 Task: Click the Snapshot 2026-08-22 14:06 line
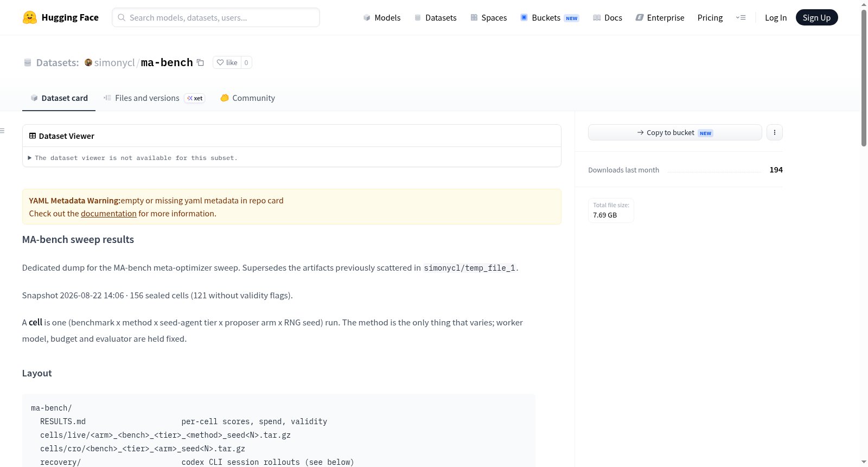157,295
